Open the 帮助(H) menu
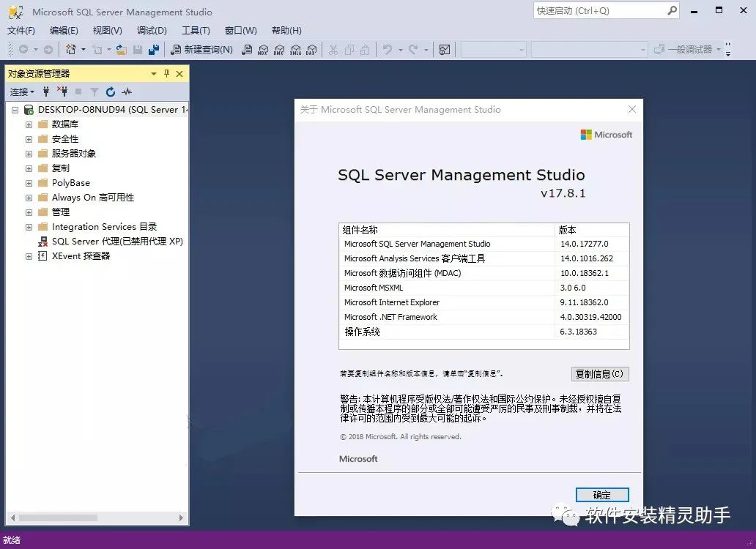Viewport: 756px width, 549px height. tap(286, 30)
